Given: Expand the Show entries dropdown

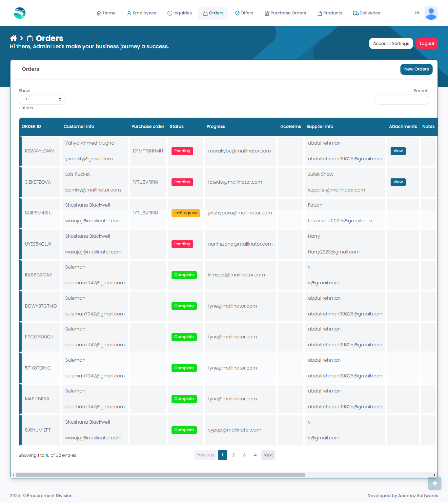Looking at the screenshot, I should (x=42, y=99).
